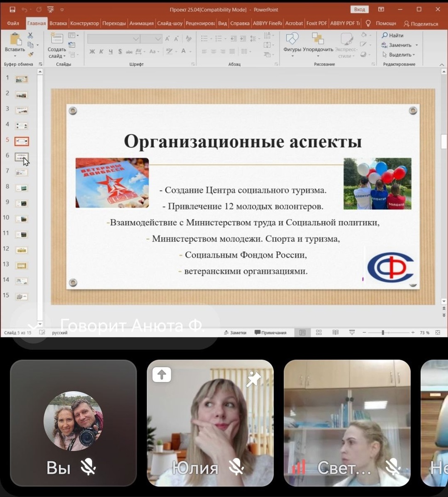
Task: Click the decrease font size icon
Action: (177, 39)
